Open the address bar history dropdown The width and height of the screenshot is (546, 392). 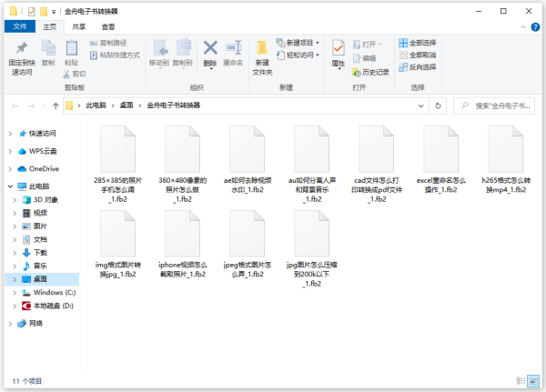click(421, 106)
